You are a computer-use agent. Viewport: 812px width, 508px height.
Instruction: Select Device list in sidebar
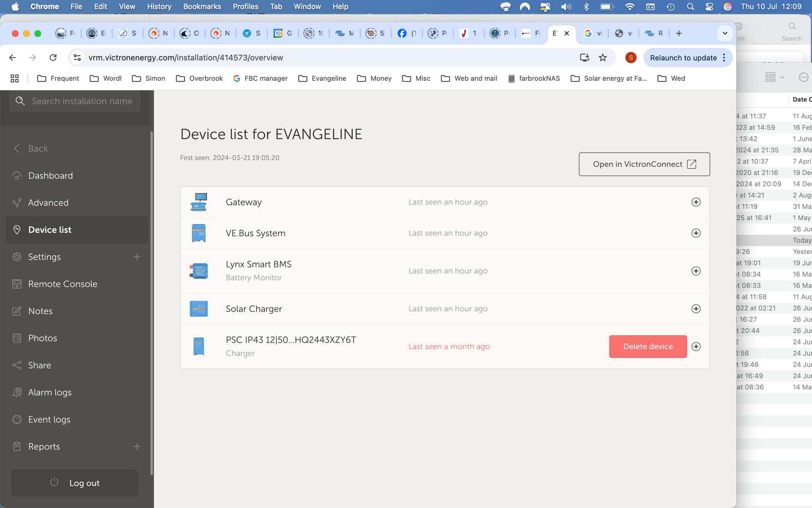point(77,230)
